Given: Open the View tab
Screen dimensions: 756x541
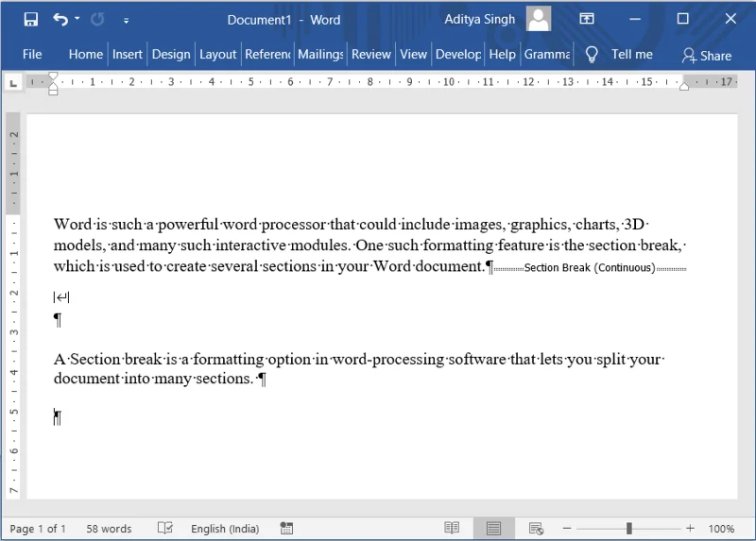Looking at the screenshot, I should click(413, 54).
